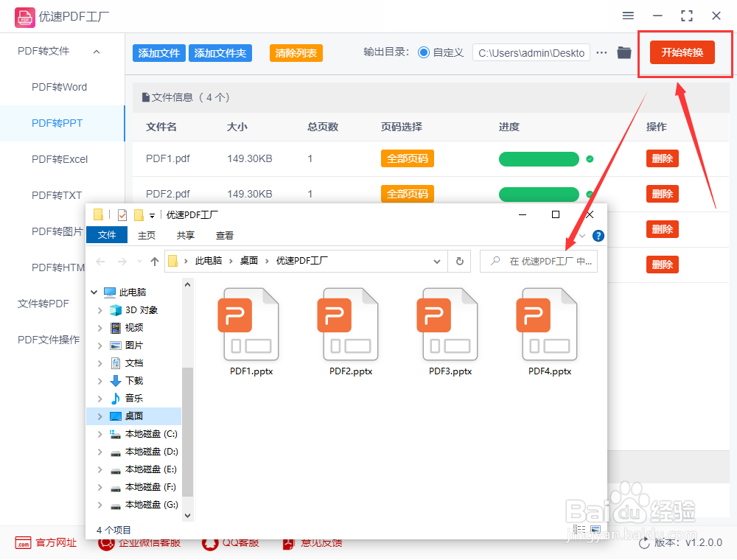
Task: Switch Explorer to details view icon
Action: (579, 529)
